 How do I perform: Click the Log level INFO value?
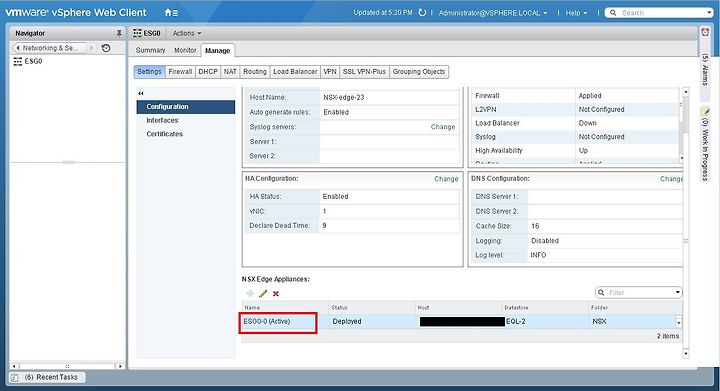[538, 255]
